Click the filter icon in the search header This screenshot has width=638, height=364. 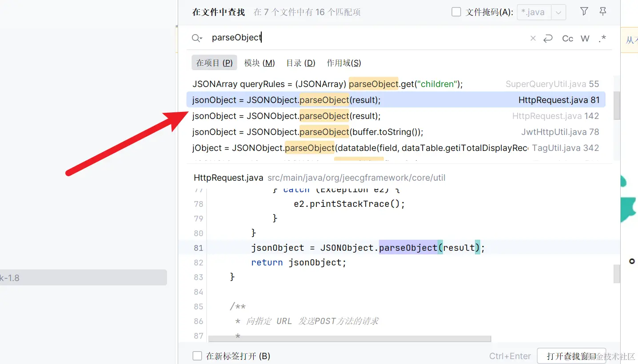[584, 12]
